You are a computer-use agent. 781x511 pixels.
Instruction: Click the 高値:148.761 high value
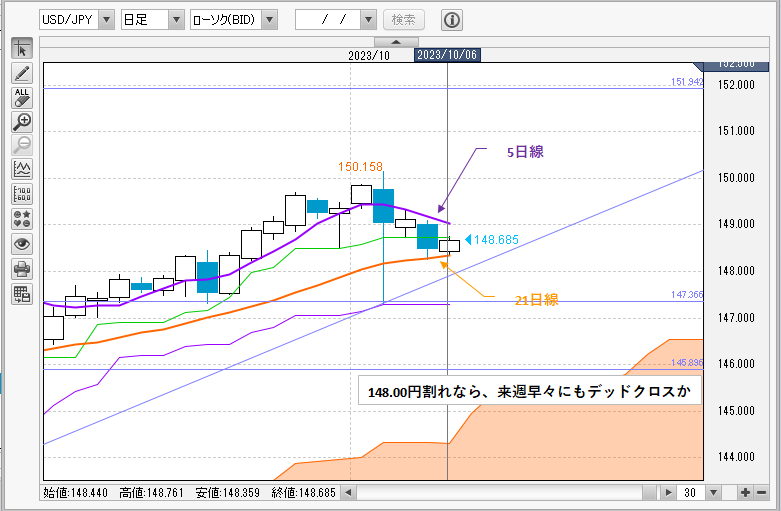(x=151, y=493)
